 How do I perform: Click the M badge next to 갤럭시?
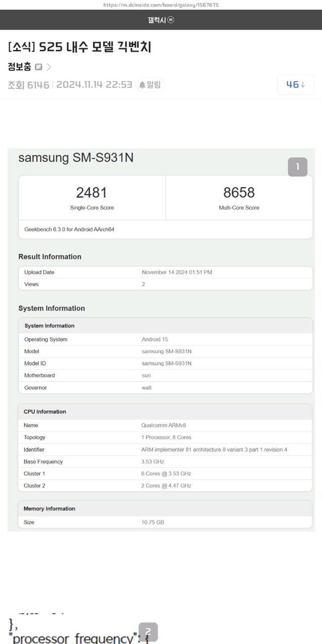(x=171, y=20)
